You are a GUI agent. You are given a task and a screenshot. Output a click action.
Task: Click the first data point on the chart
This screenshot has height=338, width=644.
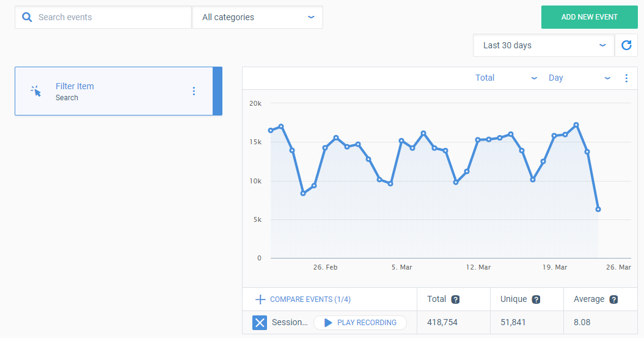[x=270, y=131]
